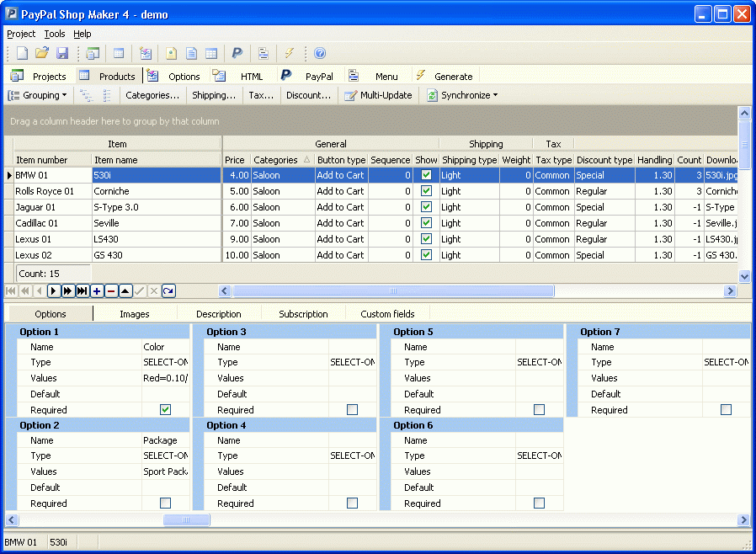The width and height of the screenshot is (756, 554).
Task: Open the Project menu
Action: [x=21, y=34]
